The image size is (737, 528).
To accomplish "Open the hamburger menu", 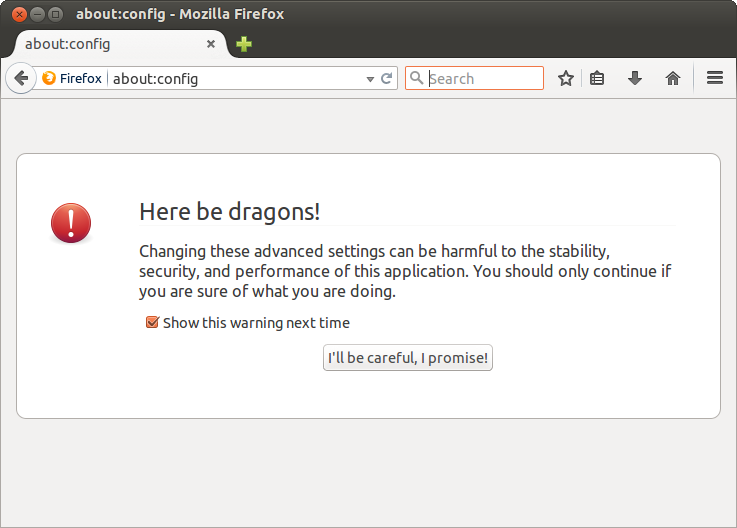I will 714,78.
